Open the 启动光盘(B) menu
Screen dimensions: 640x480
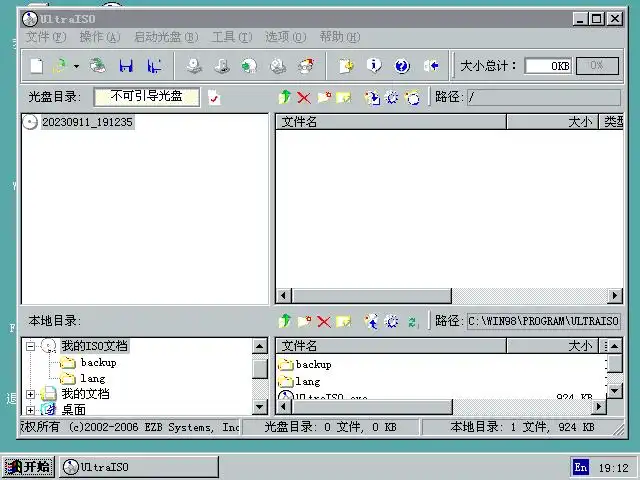click(166, 37)
